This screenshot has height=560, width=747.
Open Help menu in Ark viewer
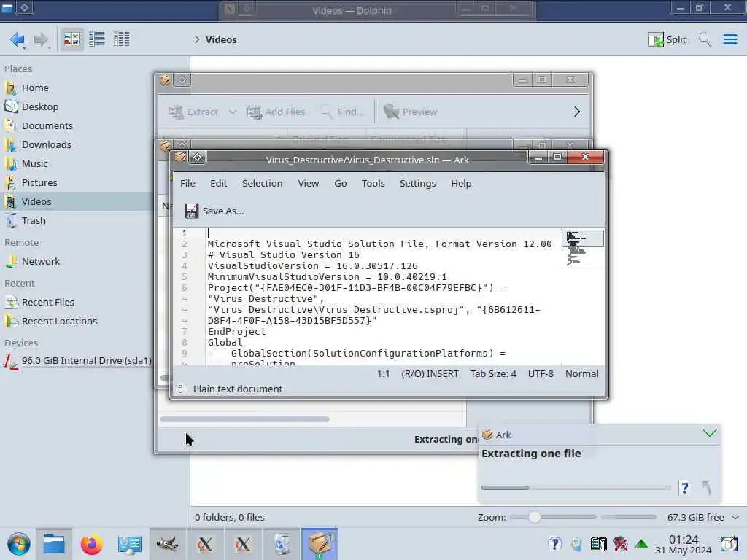pyautogui.click(x=461, y=183)
